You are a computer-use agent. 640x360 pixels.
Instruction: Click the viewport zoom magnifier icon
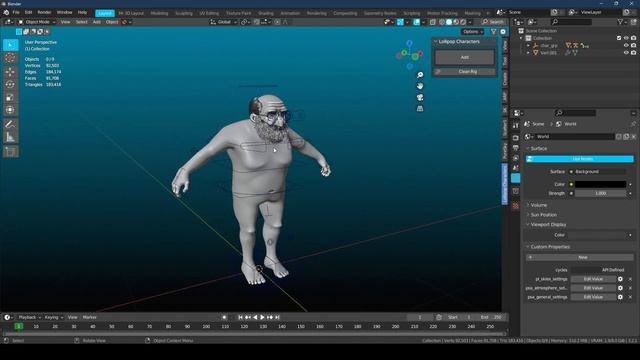pyautogui.click(x=420, y=75)
